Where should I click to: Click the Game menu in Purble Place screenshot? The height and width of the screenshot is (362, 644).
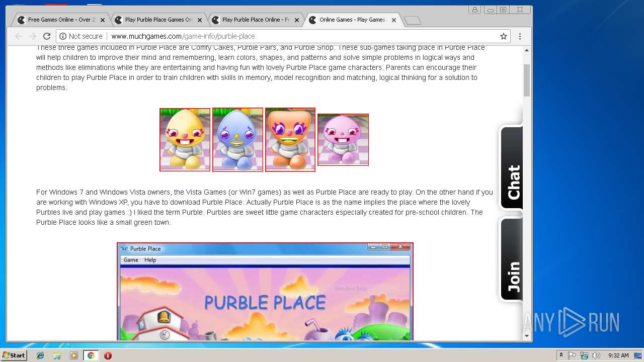pyautogui.click(x=131, y=260)
